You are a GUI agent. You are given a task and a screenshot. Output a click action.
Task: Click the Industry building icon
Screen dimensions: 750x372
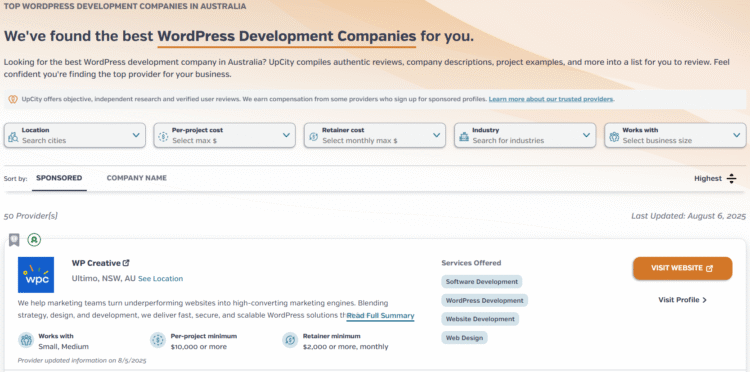point(463,136)
